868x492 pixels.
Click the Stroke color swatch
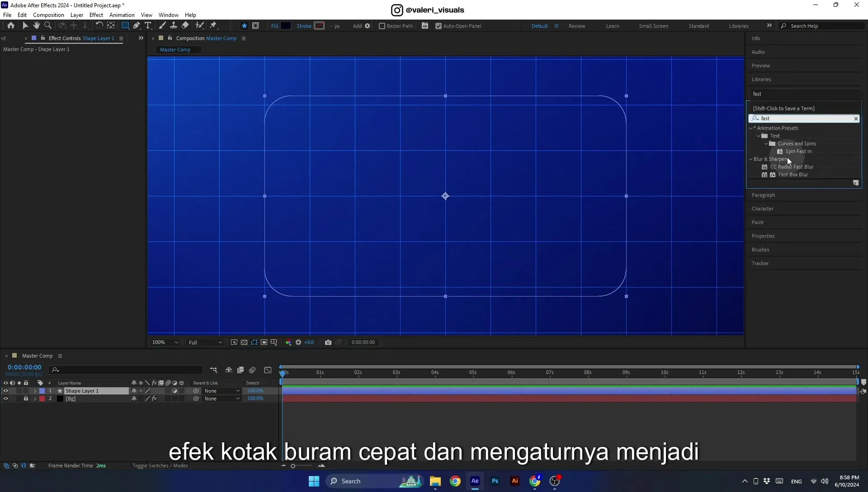[320, 26]
